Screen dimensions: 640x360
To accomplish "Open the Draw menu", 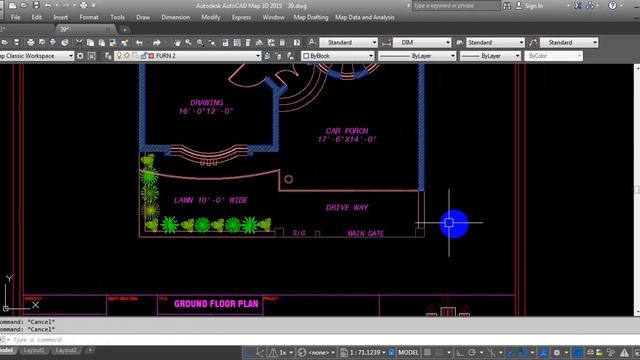I will 143,18.
